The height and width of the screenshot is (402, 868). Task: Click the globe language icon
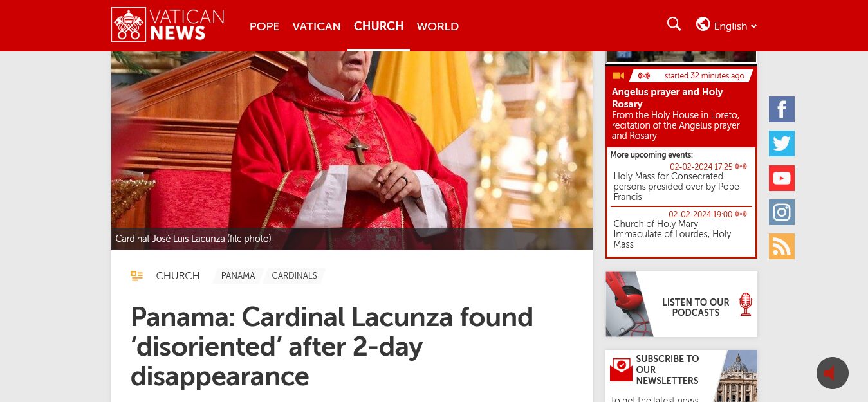click(x=703, y=24)
